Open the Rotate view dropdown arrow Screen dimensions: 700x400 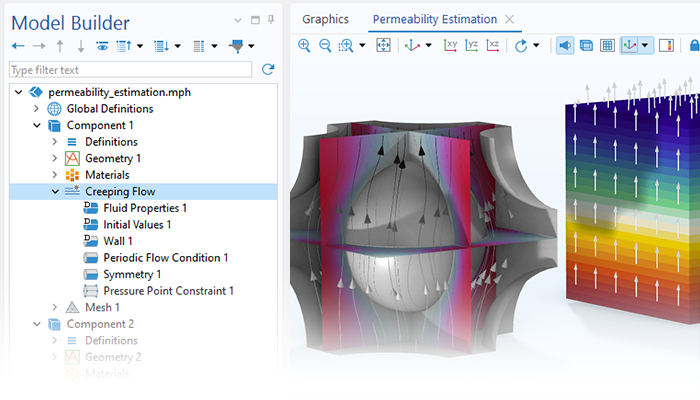click(536, 45)
